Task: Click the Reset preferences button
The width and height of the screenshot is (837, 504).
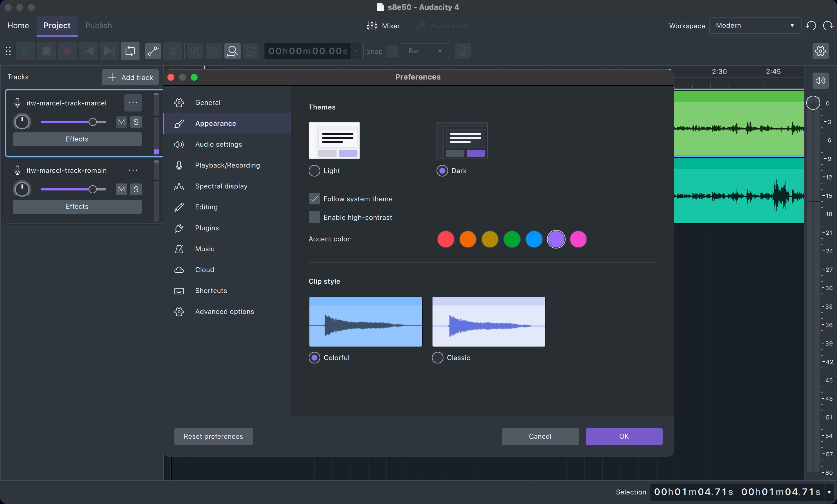Action: 213,436
